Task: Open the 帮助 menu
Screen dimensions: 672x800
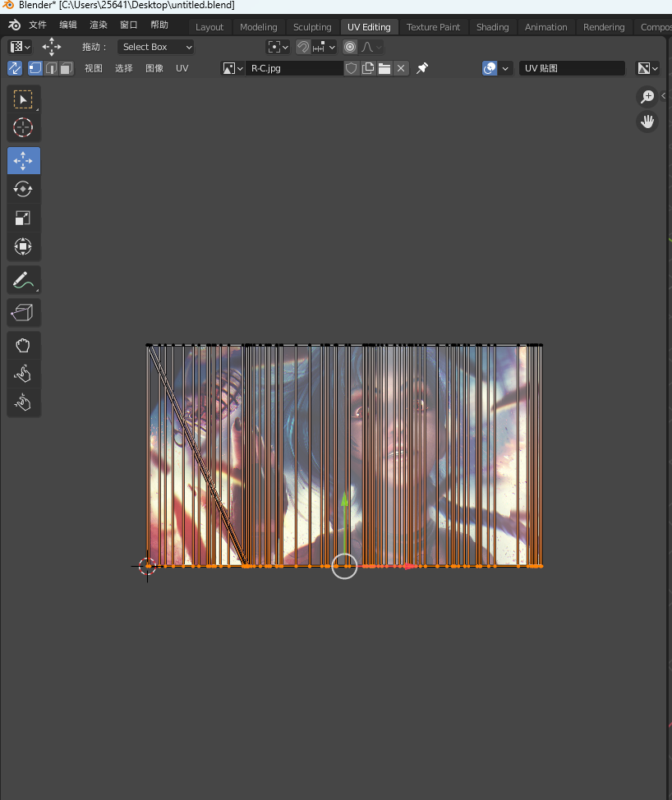Action: [x=159, y=25]
